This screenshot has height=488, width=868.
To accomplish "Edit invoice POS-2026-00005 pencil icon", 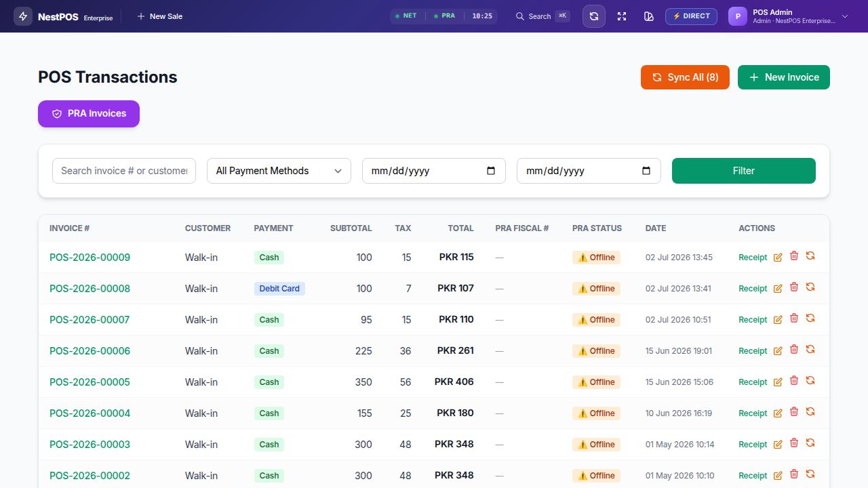I will click(x=778, y=382).
